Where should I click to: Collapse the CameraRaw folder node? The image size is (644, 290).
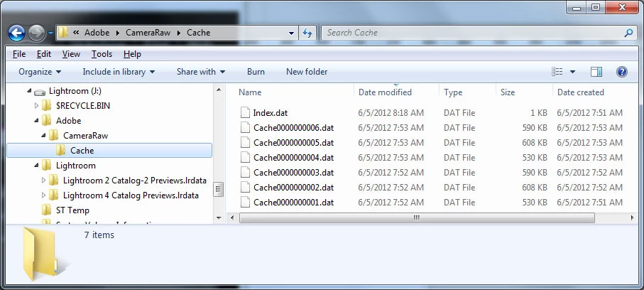(x=43, y=135)
